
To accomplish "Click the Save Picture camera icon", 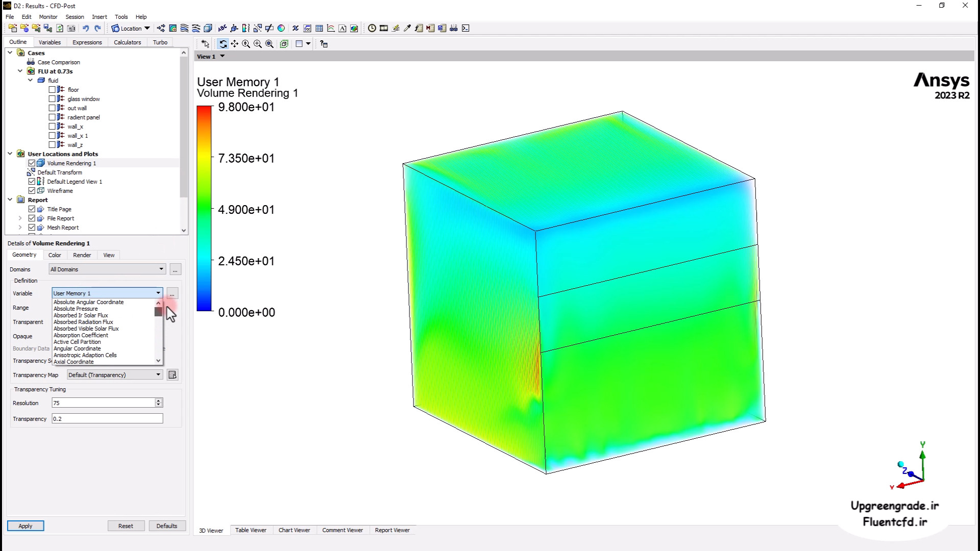I will click(71, 28).
